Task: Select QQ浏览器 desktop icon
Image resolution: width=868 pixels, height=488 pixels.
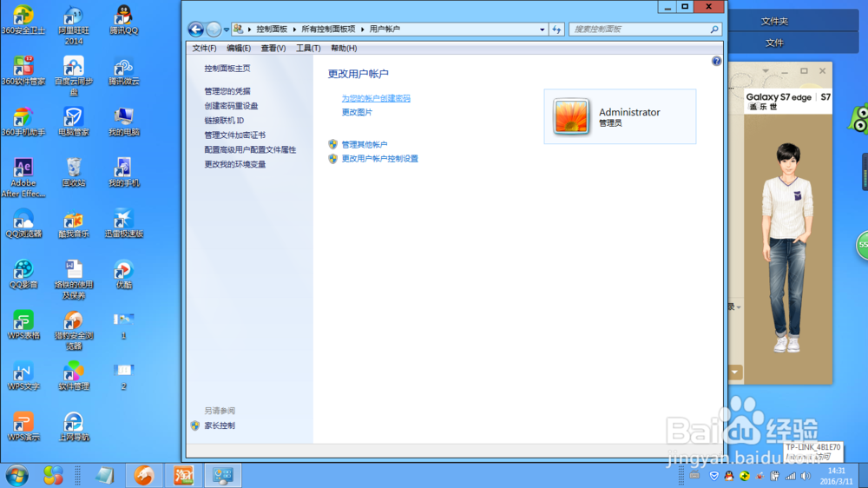Action: pos(23,223)
